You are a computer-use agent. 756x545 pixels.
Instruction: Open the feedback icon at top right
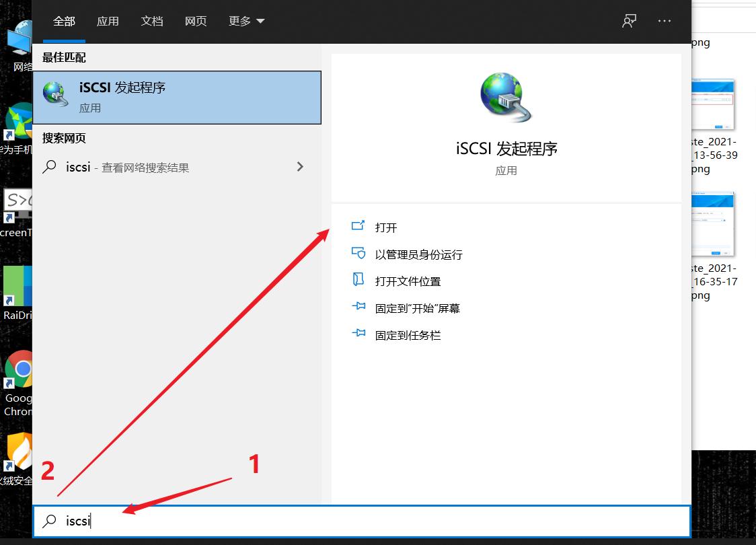click(x=629, y=21)
